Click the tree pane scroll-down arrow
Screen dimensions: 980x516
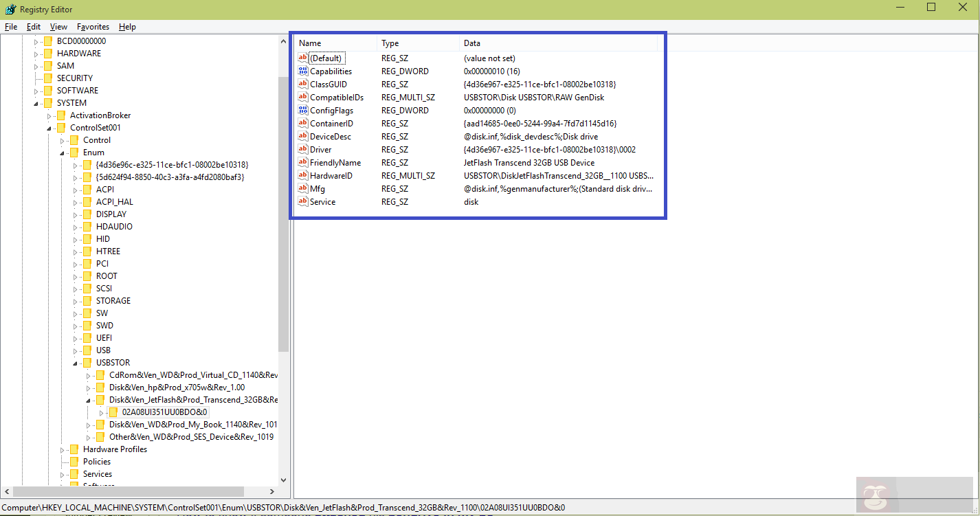[x=283, y=480]
